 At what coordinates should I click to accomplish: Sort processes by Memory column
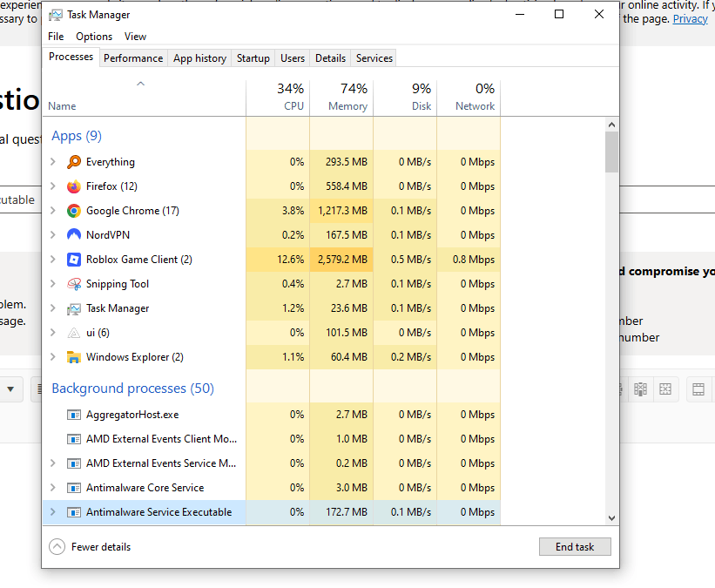click(341, 98)
